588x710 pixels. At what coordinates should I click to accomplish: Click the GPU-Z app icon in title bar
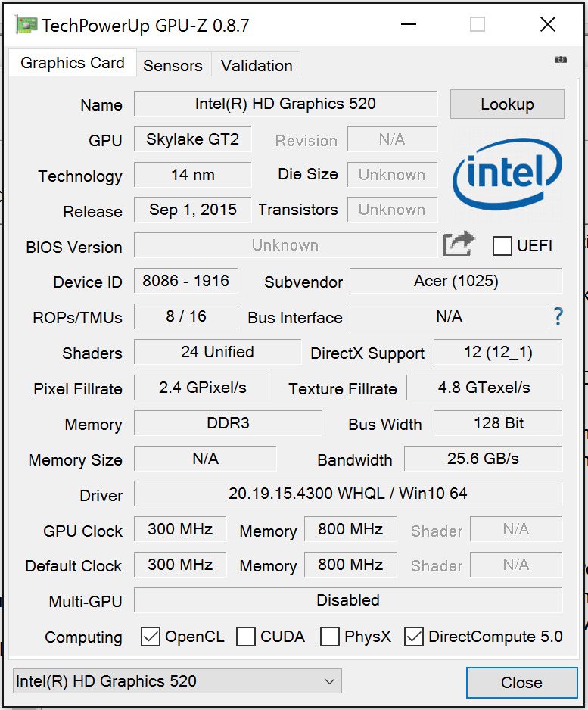point(26,25)
